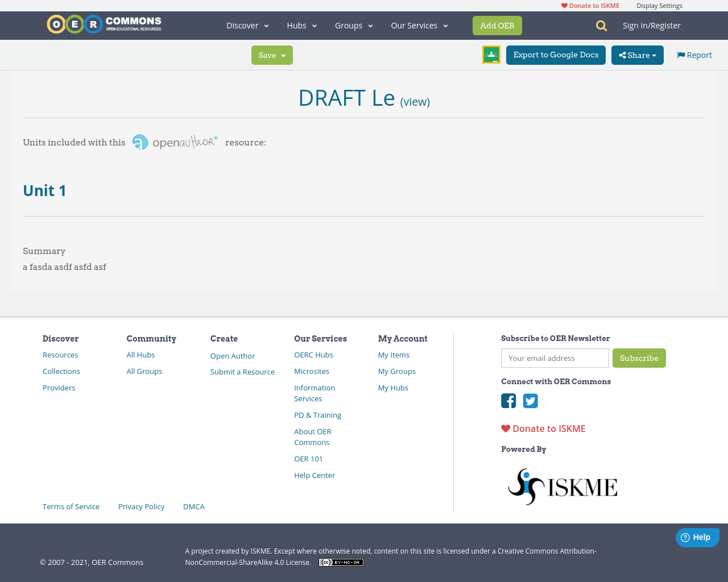Image resolution: width=728 pixels, height=582 pixels.
Task: View the Creative Commons license badge
Action: point(341,562)
